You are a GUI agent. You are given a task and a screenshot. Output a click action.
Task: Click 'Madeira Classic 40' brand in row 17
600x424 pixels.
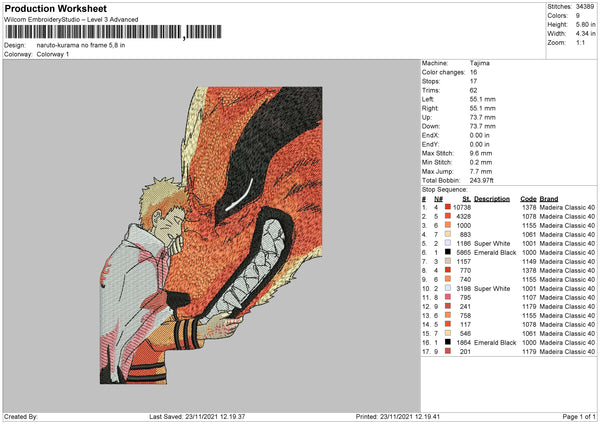(567, 352)
